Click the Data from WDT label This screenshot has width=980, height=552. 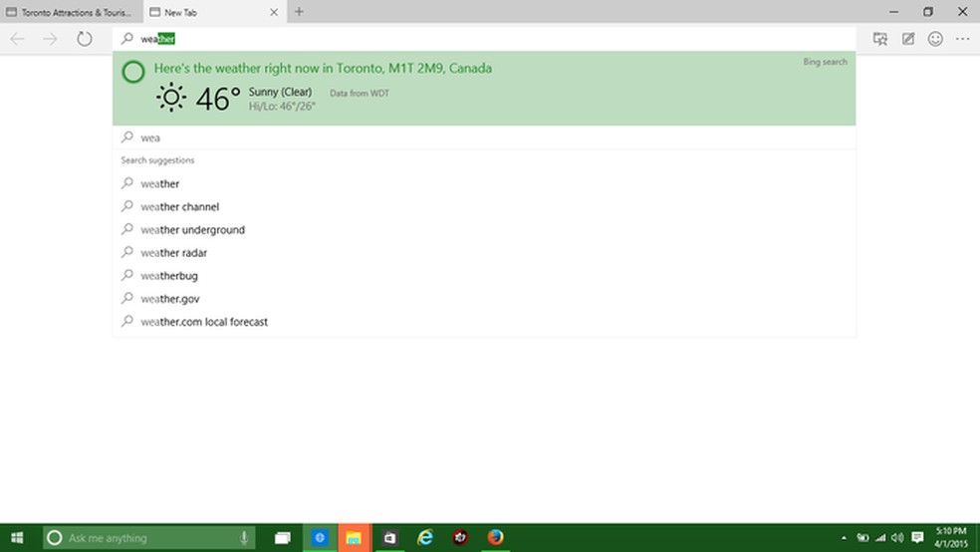(x=360, y=93)
